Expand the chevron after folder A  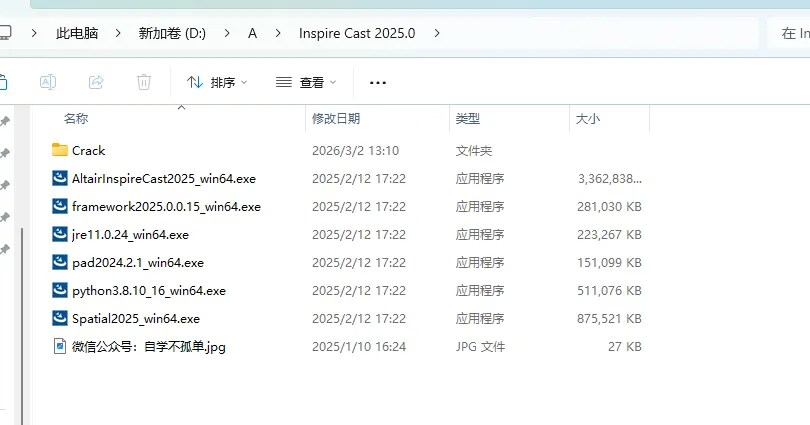click(x=278, y=33)
